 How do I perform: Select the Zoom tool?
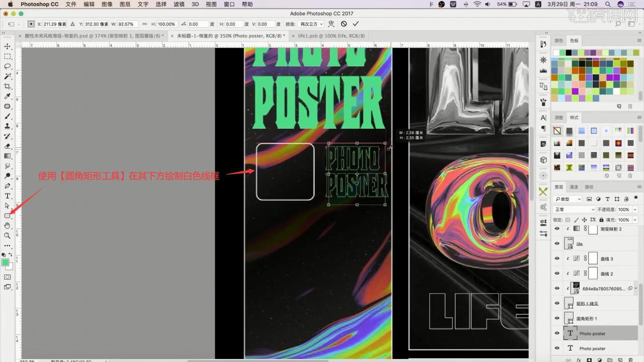click(8, 235)
